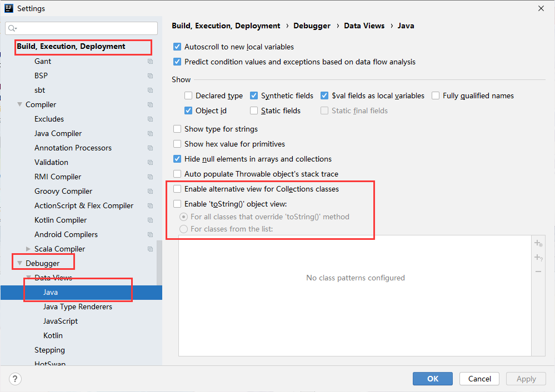Click the empty class patterns list area
This screenshot has width=555, height=392.
click(355, 296)
